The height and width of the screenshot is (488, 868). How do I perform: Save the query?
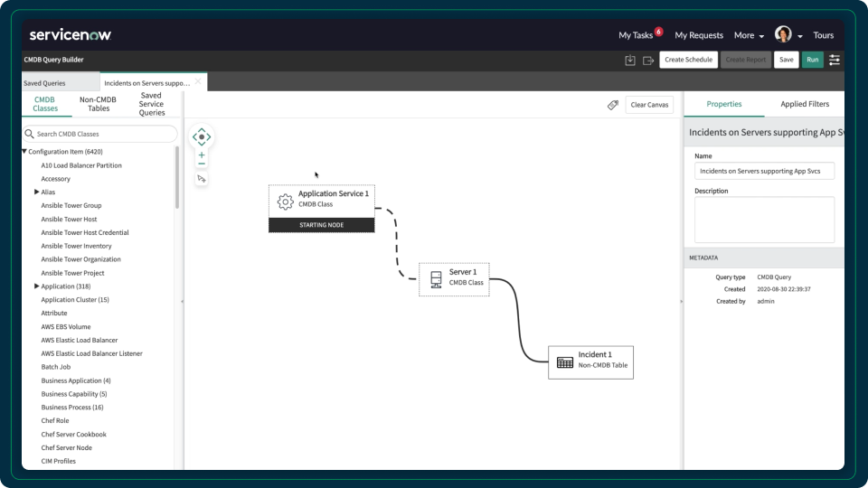[x=786, y=60]
